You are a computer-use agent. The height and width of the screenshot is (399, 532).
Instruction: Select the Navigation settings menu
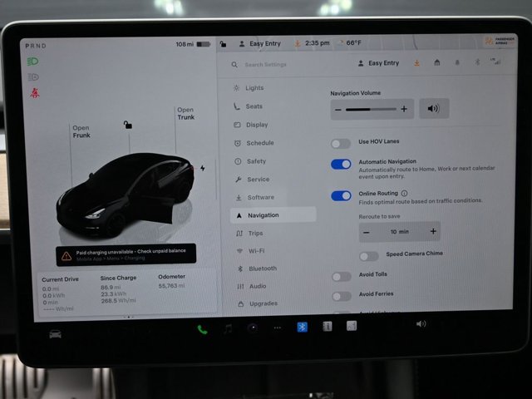coord(273,215)
